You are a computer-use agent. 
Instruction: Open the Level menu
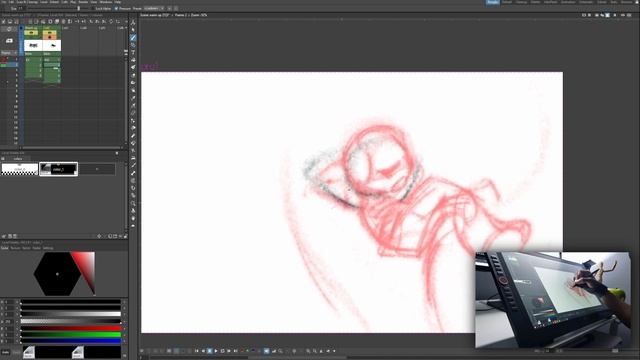tap(44, 2)
